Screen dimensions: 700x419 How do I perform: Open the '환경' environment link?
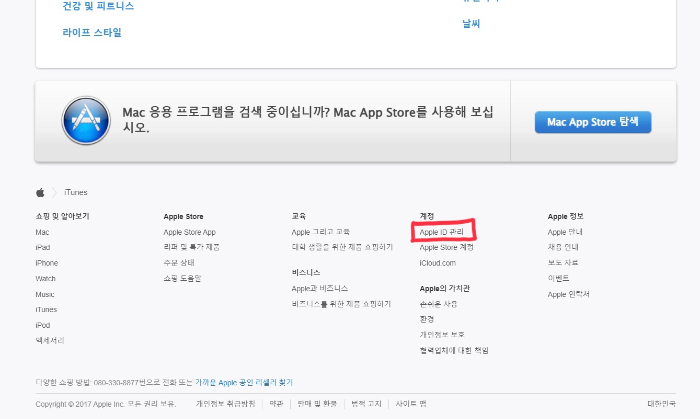tap(427, 319)
